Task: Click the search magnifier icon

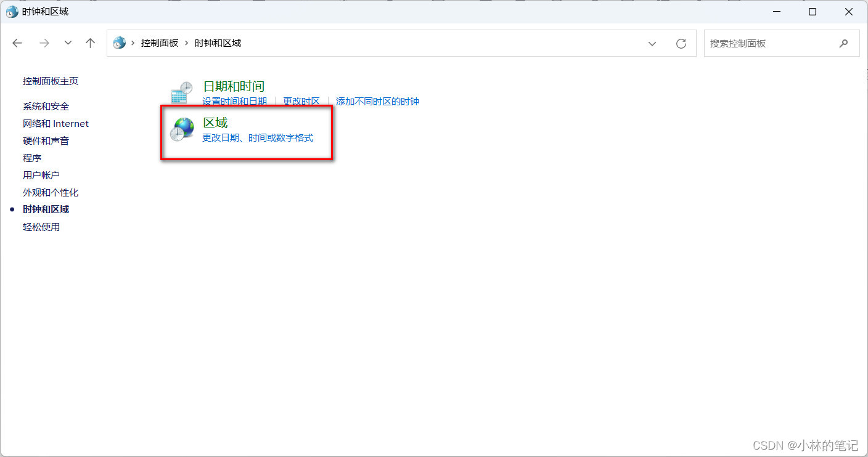Action: [843, 43]
